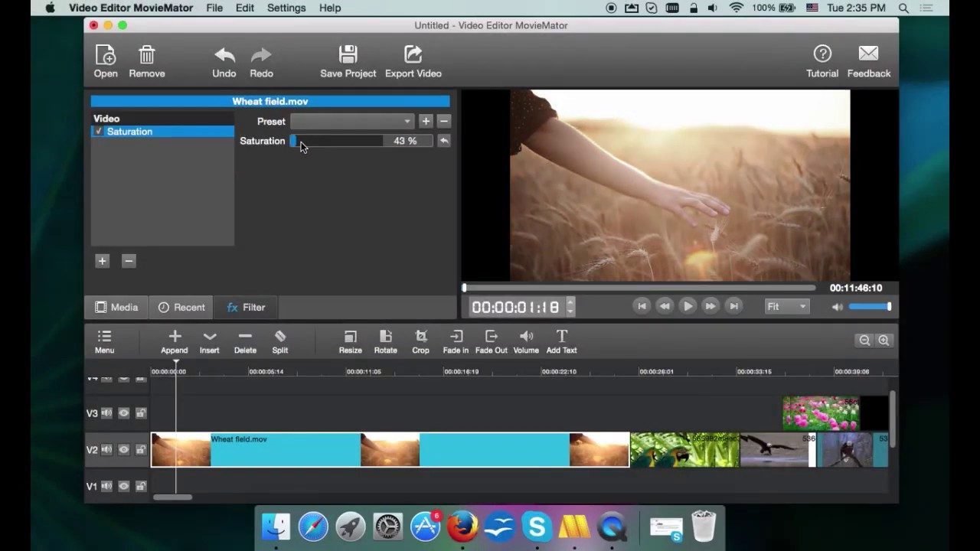
Task: Open the timeline Menu options
Action: 104,341
